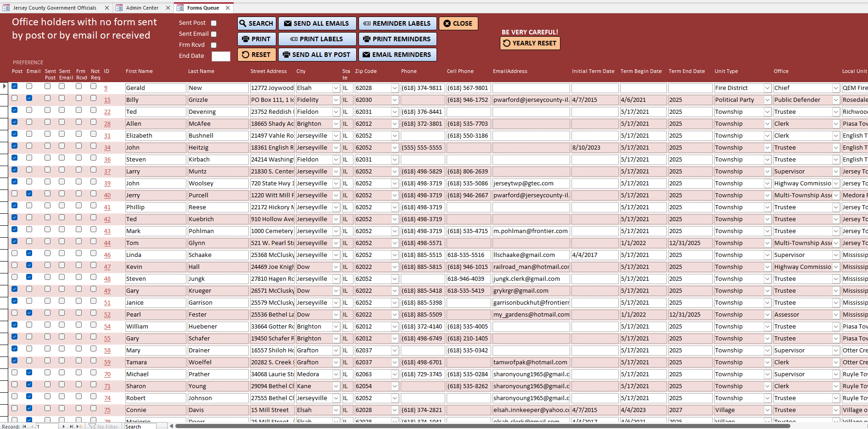868x429 pixels.
Task: Uncheck Email preference for Billy Grizzle
Action: 29,98
